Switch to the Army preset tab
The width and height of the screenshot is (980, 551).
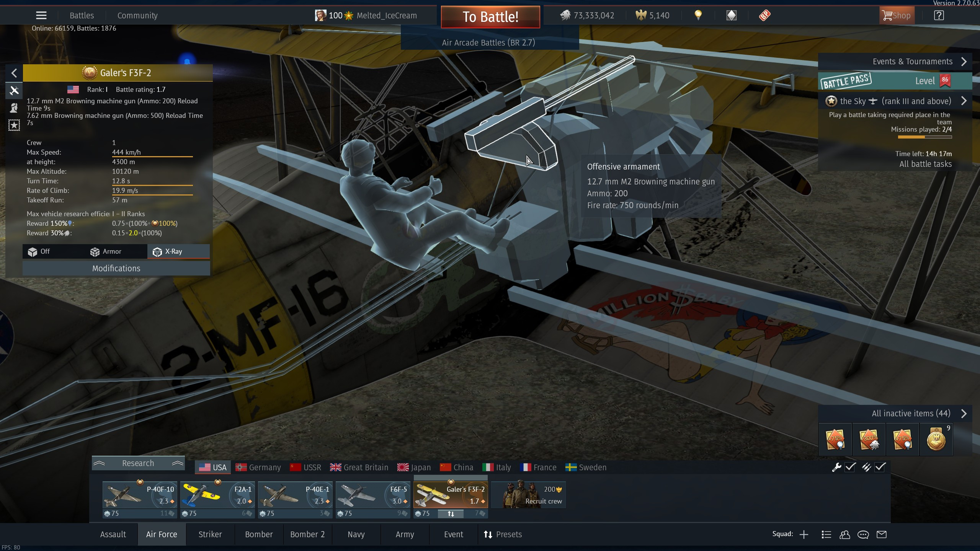[x=405, y=535]
